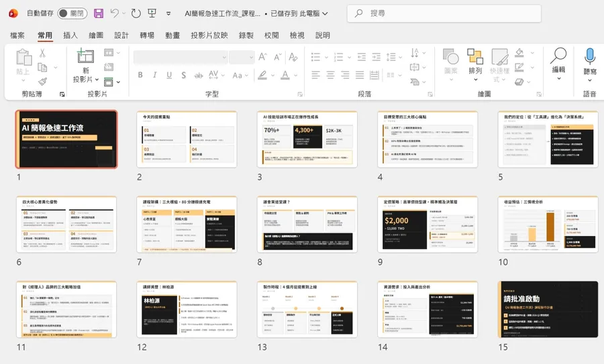
Task: Toggle the AutoSave (自動儲存) switch
Action: pyautogui.click(x=71, y=13)
